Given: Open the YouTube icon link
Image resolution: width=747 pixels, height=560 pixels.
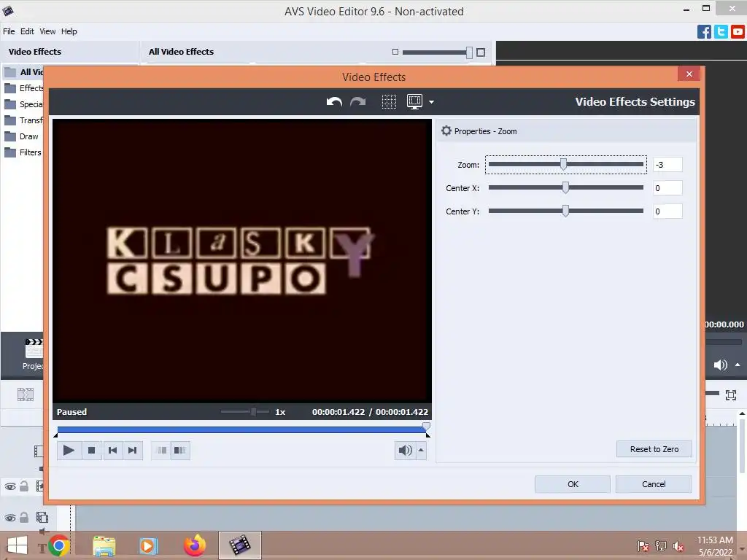Looking at the screenshot, I should 738,31.
